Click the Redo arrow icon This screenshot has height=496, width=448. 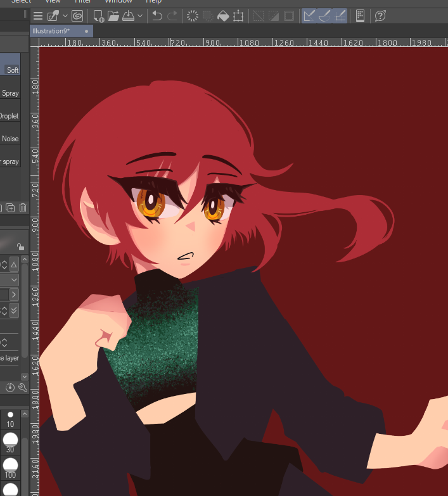pyautogui.click(x=172, y=16)
